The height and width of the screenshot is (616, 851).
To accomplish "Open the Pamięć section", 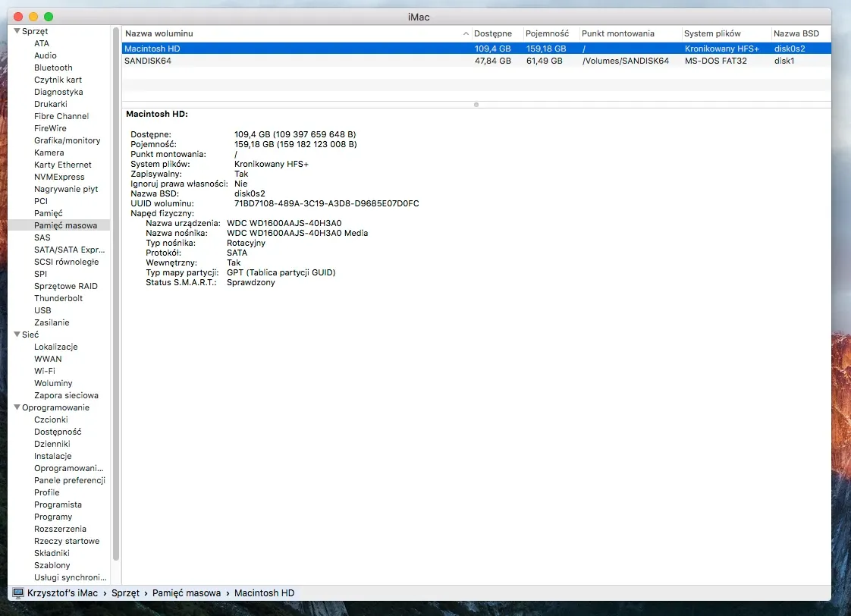I will (x=49, y=213).
